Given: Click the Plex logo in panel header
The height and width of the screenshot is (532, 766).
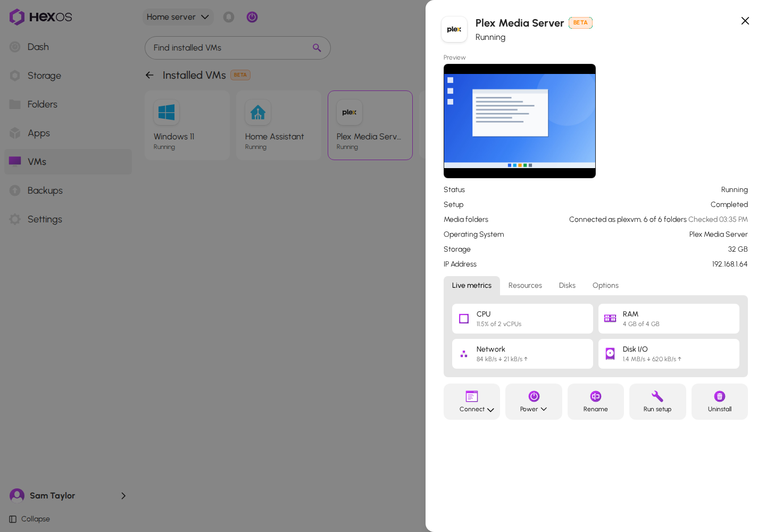Looking at the screenshot, I should pyautogui.click(x=454, y=29).
